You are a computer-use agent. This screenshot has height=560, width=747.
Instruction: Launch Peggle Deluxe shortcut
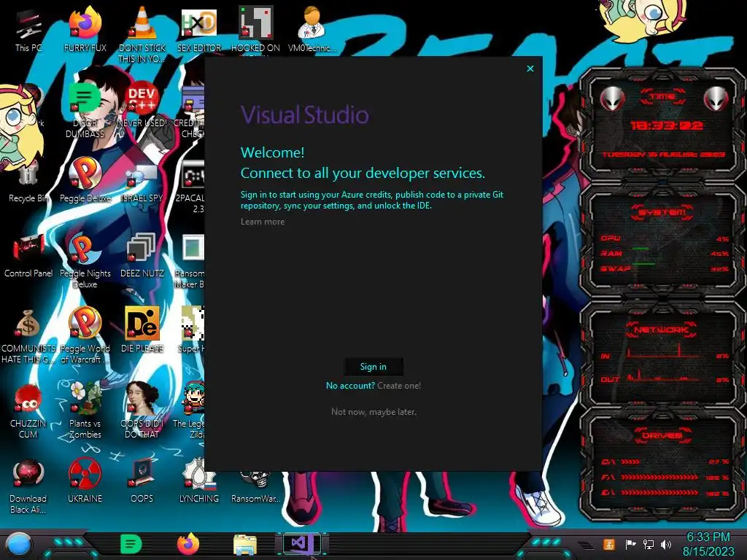85,180
